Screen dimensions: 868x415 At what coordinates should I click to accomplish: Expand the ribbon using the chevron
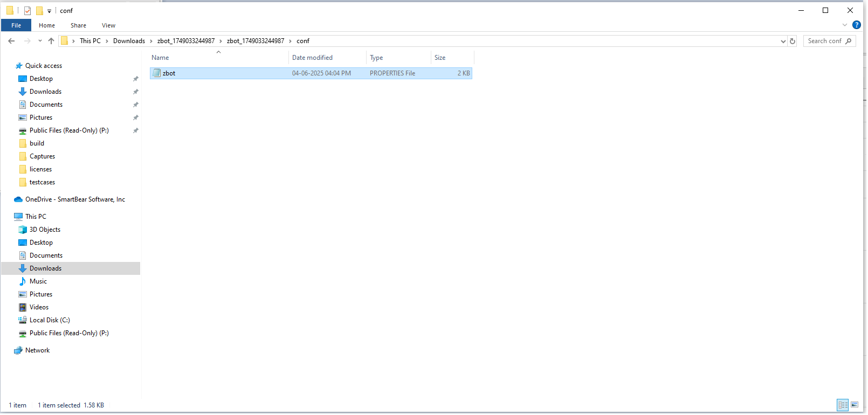click(845, 25)
